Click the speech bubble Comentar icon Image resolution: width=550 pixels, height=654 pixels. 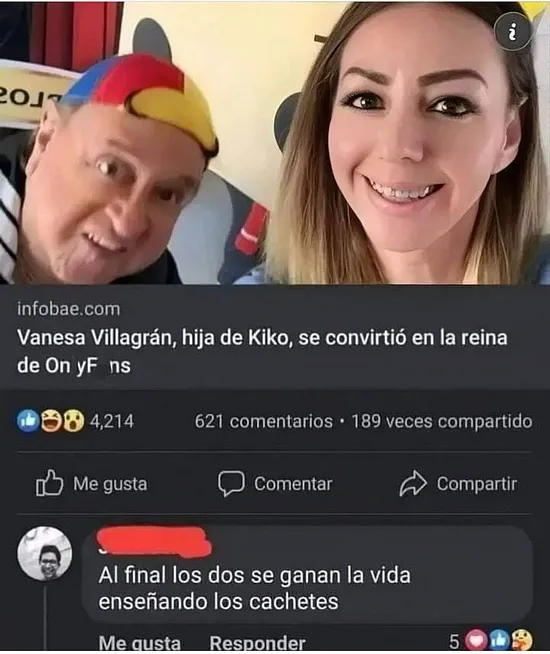click(231, 484)
